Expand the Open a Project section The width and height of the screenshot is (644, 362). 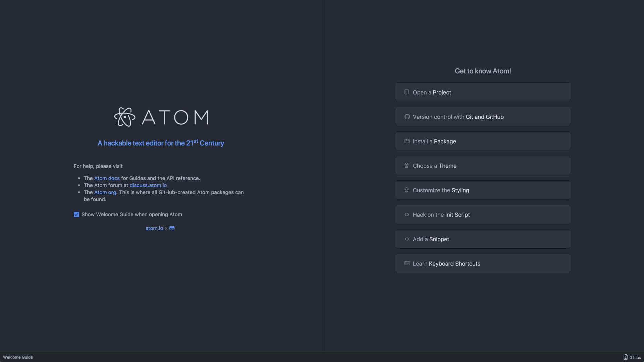(483, 92)
